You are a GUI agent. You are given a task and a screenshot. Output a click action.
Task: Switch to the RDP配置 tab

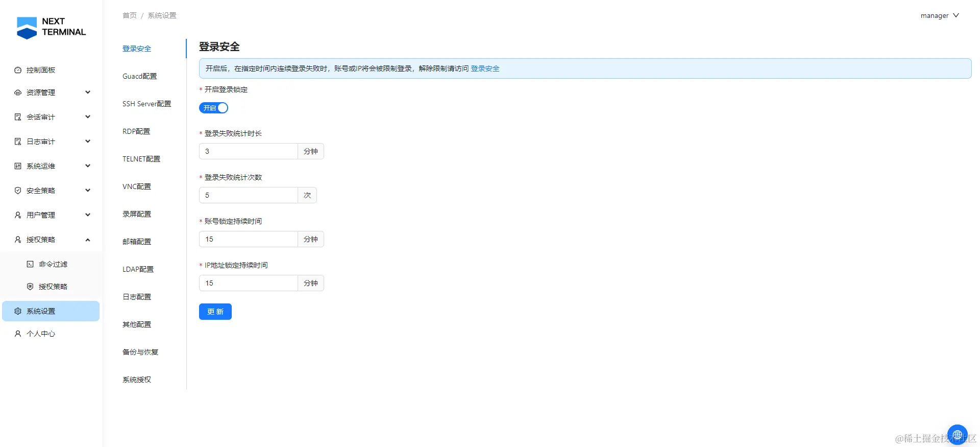[136, 131]
